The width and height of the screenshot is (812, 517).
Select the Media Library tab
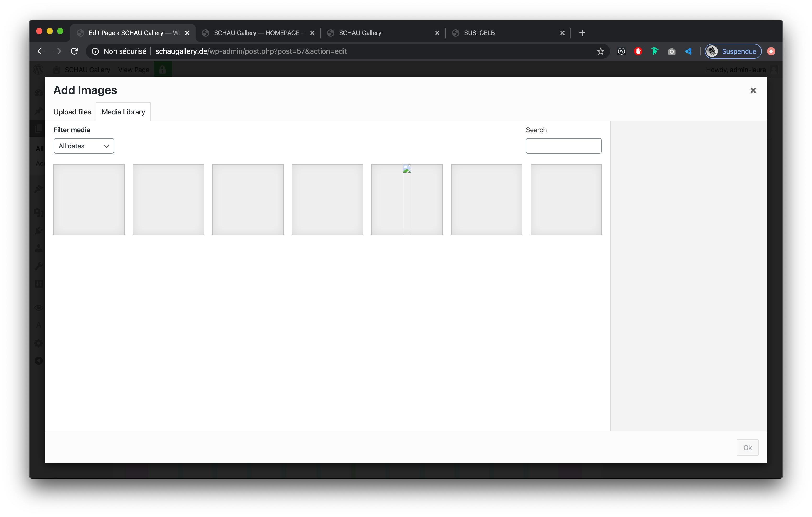[123, 112]
